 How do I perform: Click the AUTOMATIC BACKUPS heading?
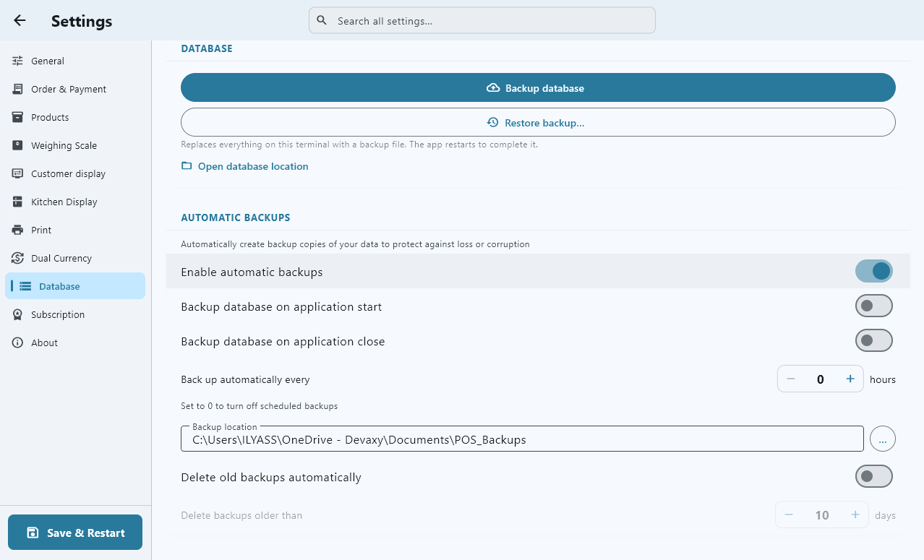tap(236, 217)
